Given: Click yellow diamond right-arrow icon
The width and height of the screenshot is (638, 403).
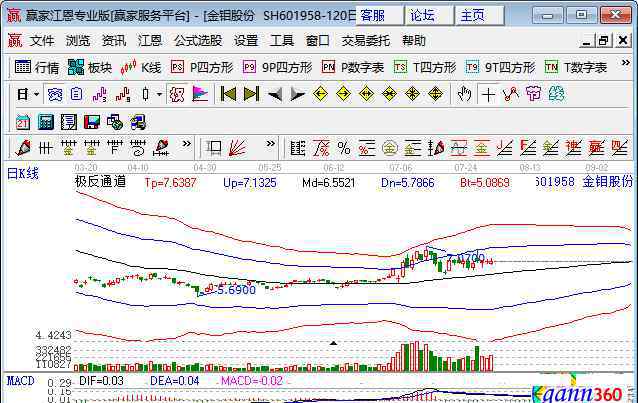Looking at the screenshot, I should 343,94.
